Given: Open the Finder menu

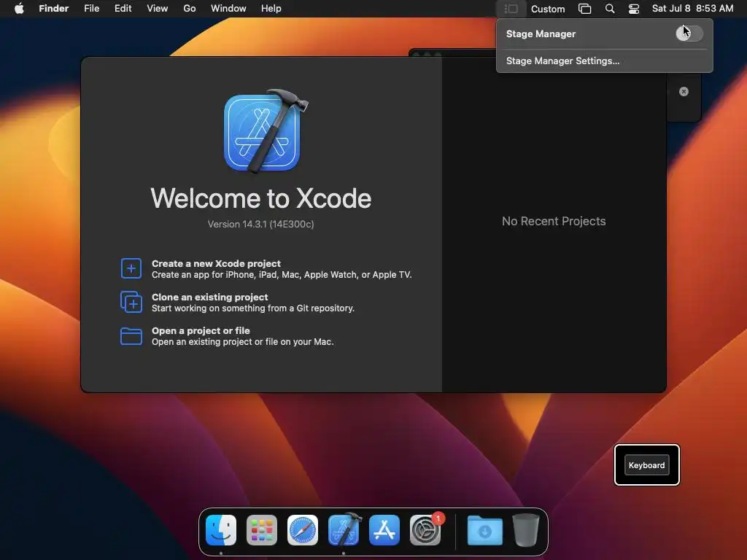Looking at the screenshot, I should (x=54, y=9).
